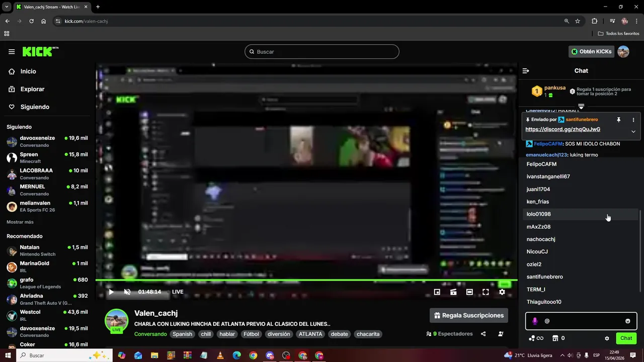Open Spreen channel in sidebar
Screen dimensions: 644x362
(x=47, y=157)
